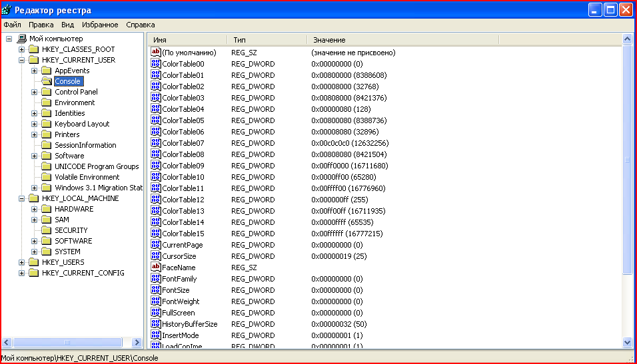Click the DWORD icon next to ColorTable12
This screenshot has height=364, width=637.
pos(156,199)
